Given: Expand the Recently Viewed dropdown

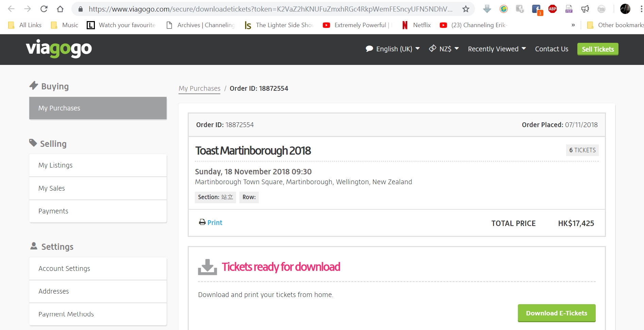Looking at the screenshot, I should click(496, 49).
